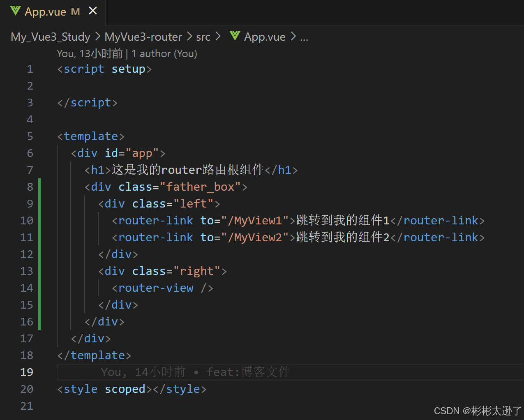Viewport: 524px width, 420px height.
Task: Click line number 21 in gutter
Action: tap(27, 406)
